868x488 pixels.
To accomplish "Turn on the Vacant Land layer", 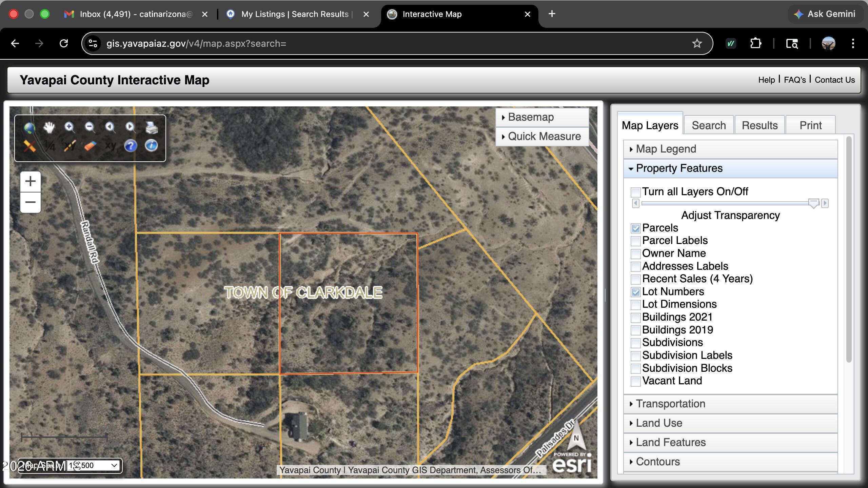I will 635,381.
